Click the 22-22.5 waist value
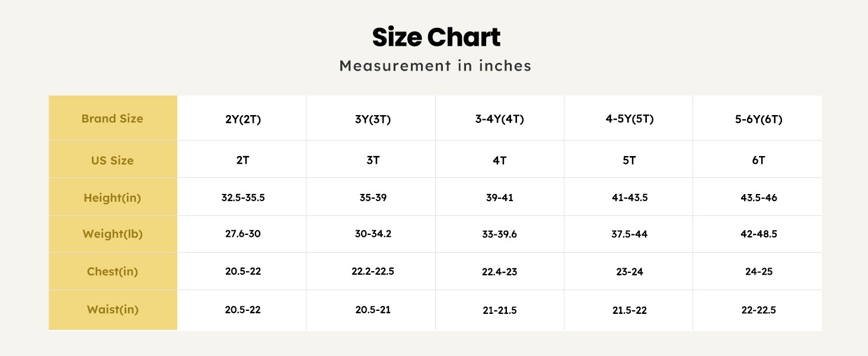Screen dimensions: 868x356 758,310
